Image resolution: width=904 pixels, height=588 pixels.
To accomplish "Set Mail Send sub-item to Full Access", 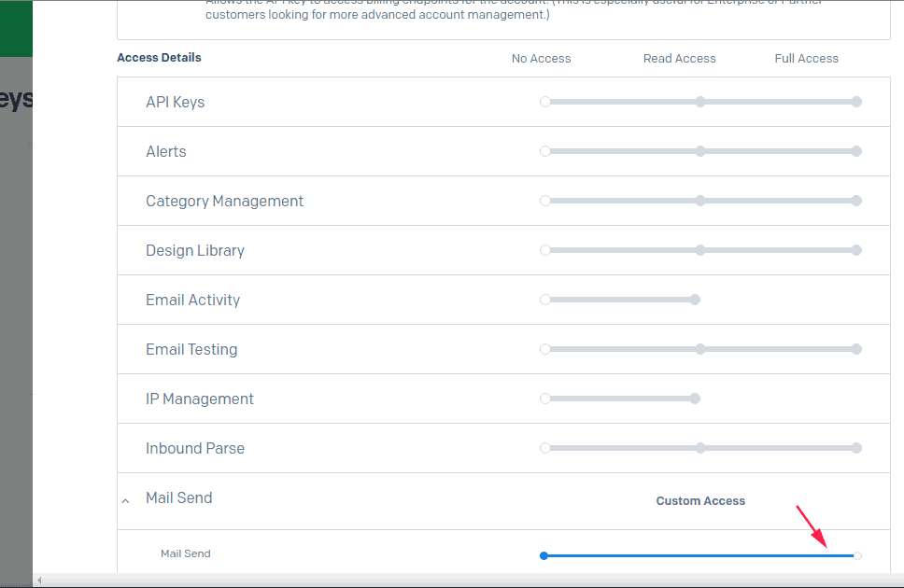I will (x=858, y=555).
